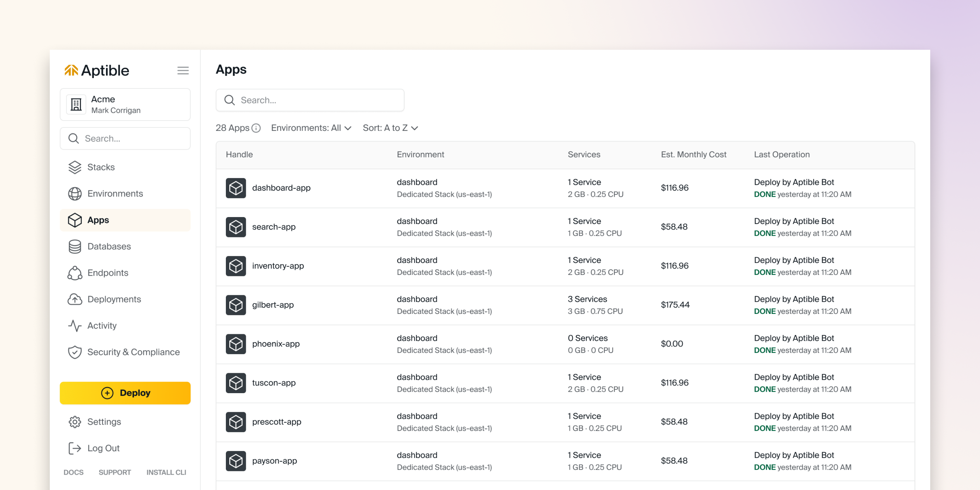Viewport: 980px width, 490px height.
Task: Click the INSTALL CLI footer link
Action: click(x=166, y=472)
